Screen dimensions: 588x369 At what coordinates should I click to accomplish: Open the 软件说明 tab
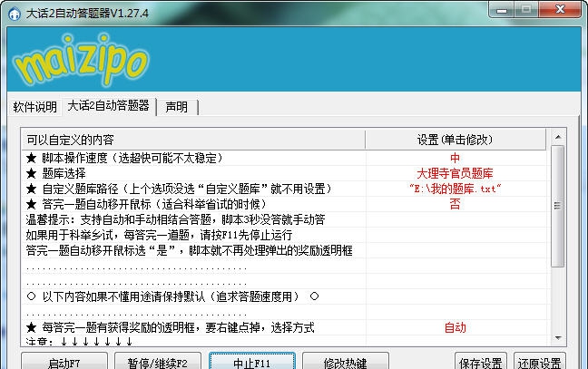pos(34,107)
